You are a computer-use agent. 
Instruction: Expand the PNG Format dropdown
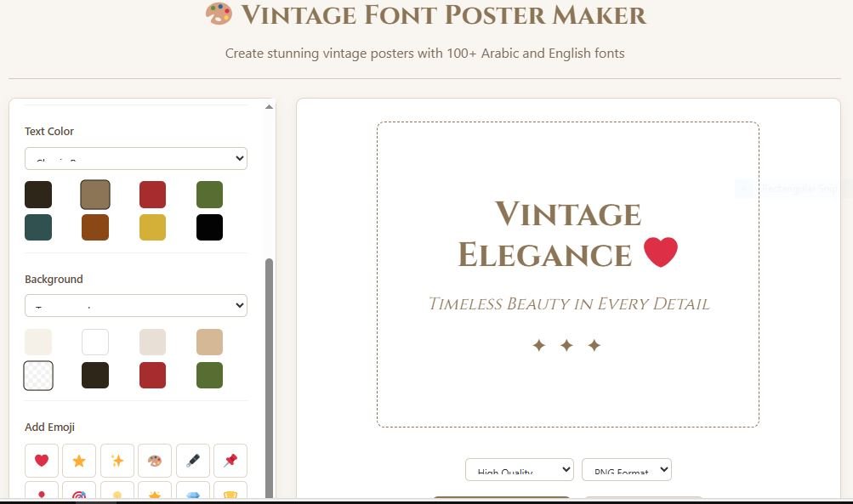point(626,470)
